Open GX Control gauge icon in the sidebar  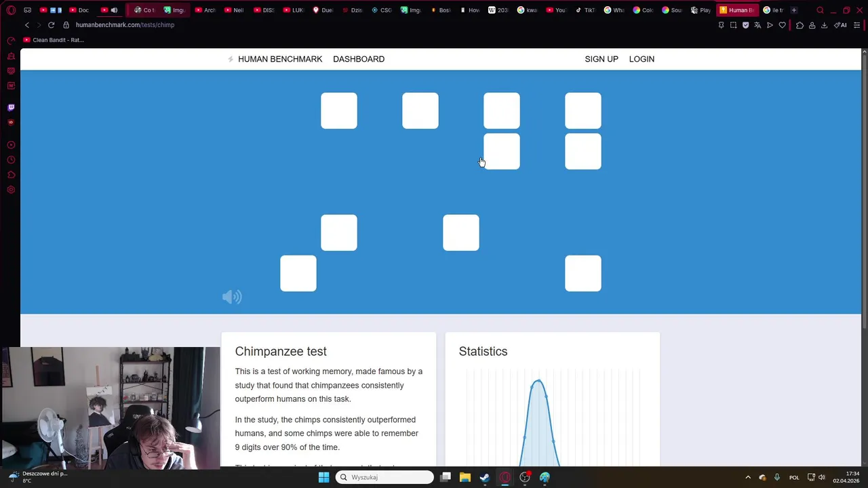[x=11, y=41]
